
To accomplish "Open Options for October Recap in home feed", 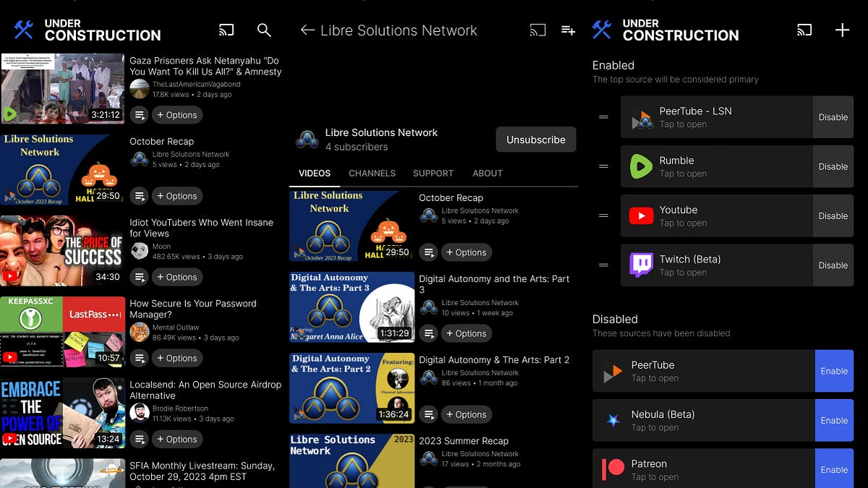I will (x=177, y=195).
